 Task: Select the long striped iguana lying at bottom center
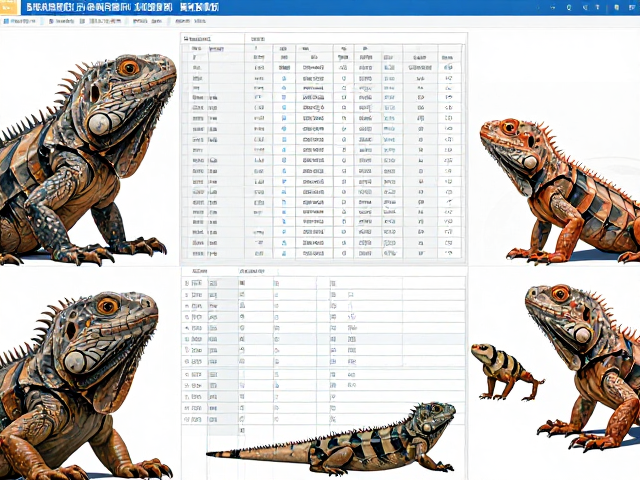(331, 438)
